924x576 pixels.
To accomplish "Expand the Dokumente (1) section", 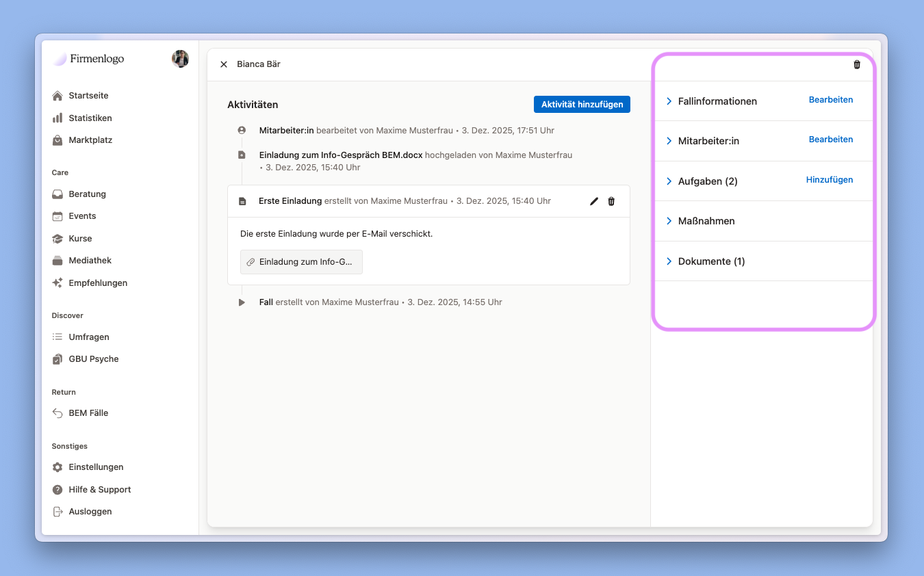I will click(x=669, y=261).
